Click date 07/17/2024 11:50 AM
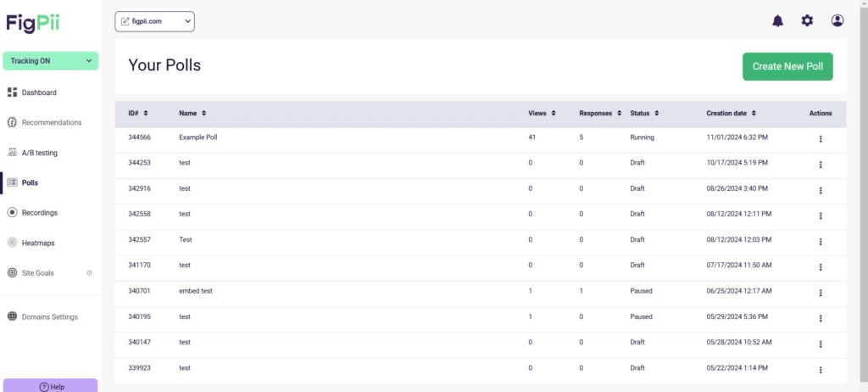 tap(739, 265)
